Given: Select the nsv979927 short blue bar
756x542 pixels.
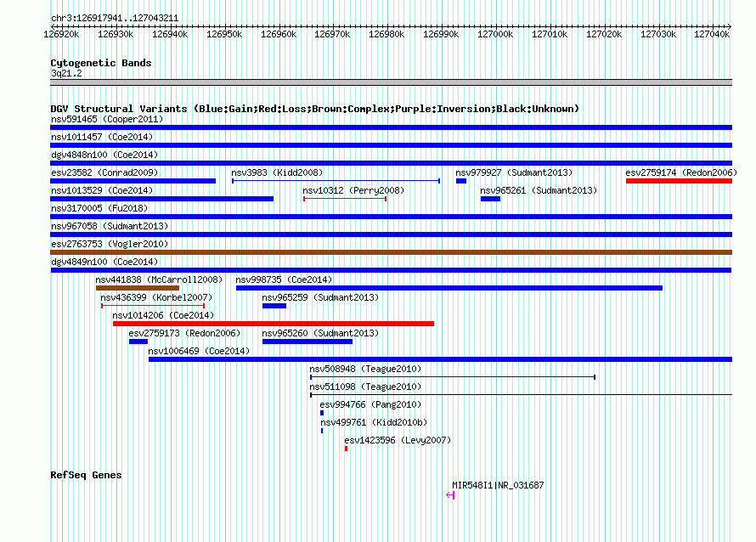Looking at the screenshot, I should [x=461, y=181].
